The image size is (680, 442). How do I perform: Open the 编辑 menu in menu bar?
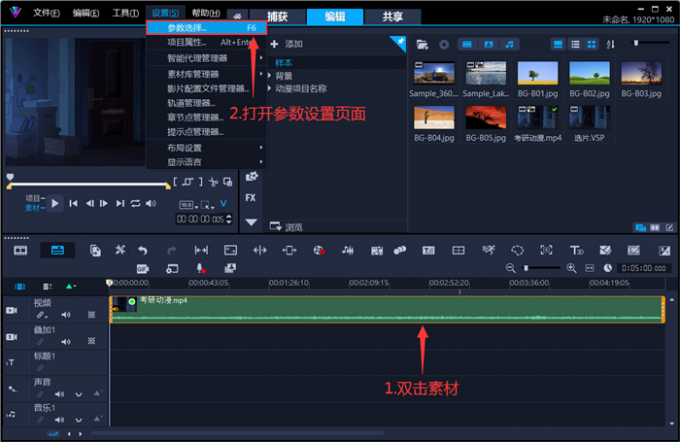(85, 13)
